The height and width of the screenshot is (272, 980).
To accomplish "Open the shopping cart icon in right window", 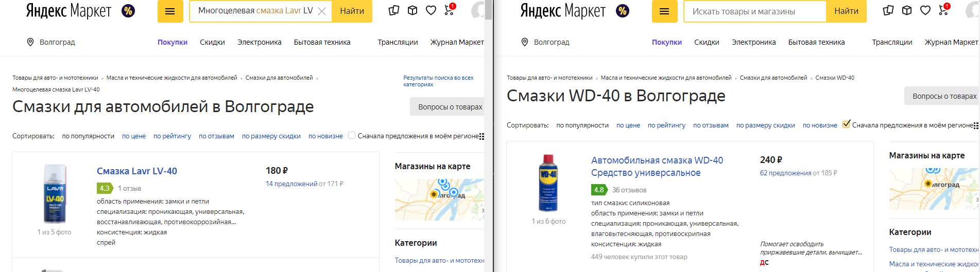I will tap(943, 10).
